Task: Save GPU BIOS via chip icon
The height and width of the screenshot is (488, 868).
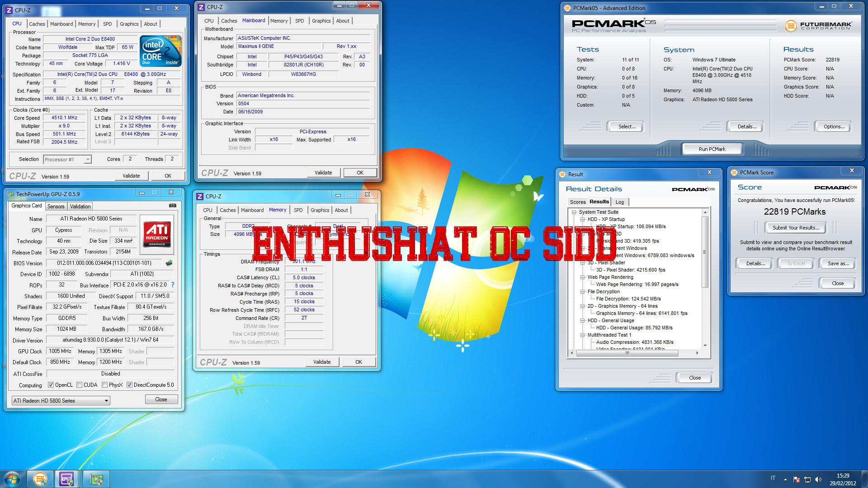Action: tap(170, 263)
